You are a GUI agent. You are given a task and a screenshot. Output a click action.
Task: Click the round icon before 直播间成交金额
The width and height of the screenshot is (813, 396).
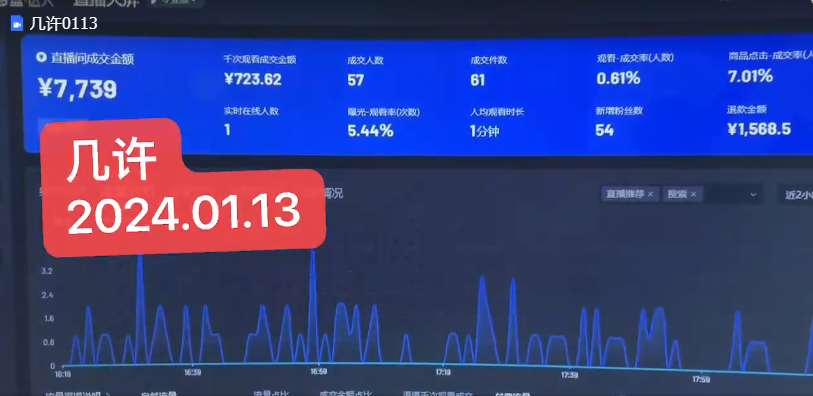[x=41, y=58]
